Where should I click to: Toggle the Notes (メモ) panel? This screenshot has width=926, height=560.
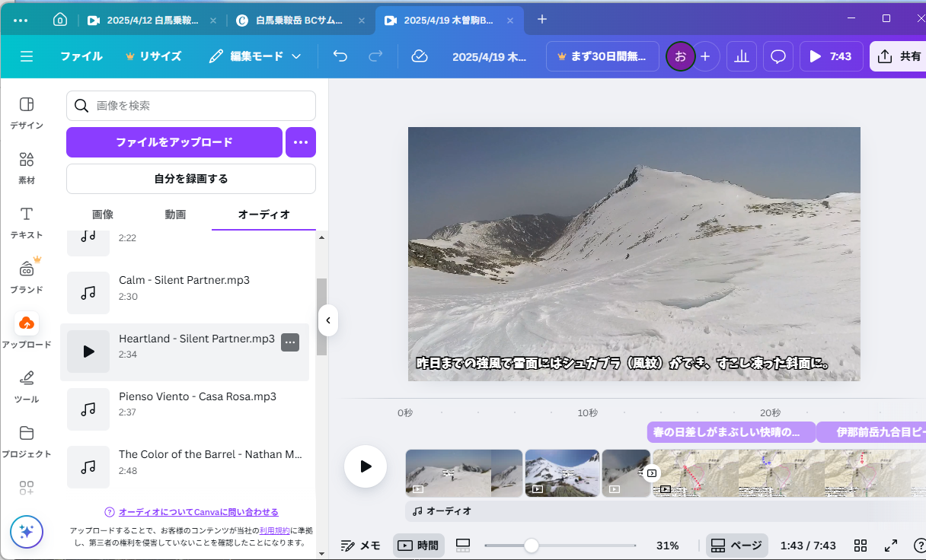click(x=361, y=546)
